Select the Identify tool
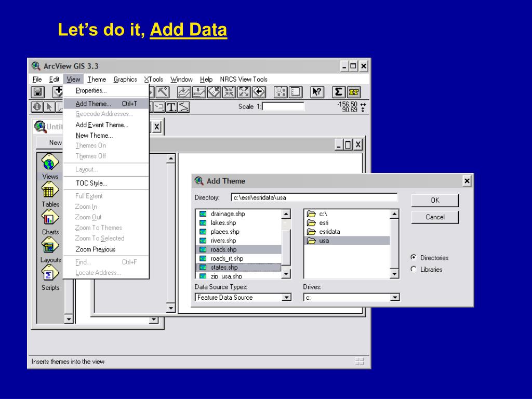Viewport: 532px width, 399px height. pyautogui.click(x=37, y=107)
